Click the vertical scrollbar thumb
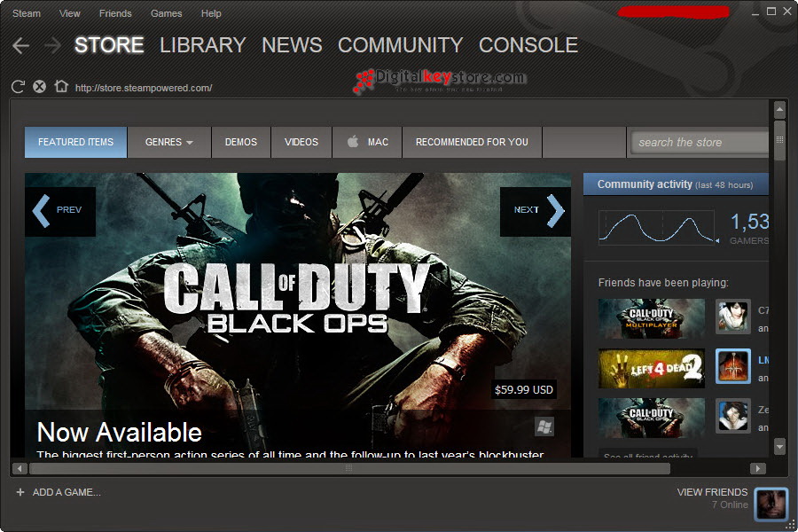The height and width of the screenshot is (532, 798). 779,140
